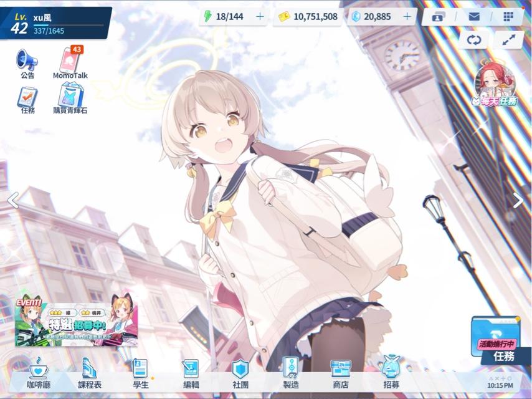The height and width of the screenshot is (399, 532).
Task: Open 學生 students menu item
Action: pos(140,373)
